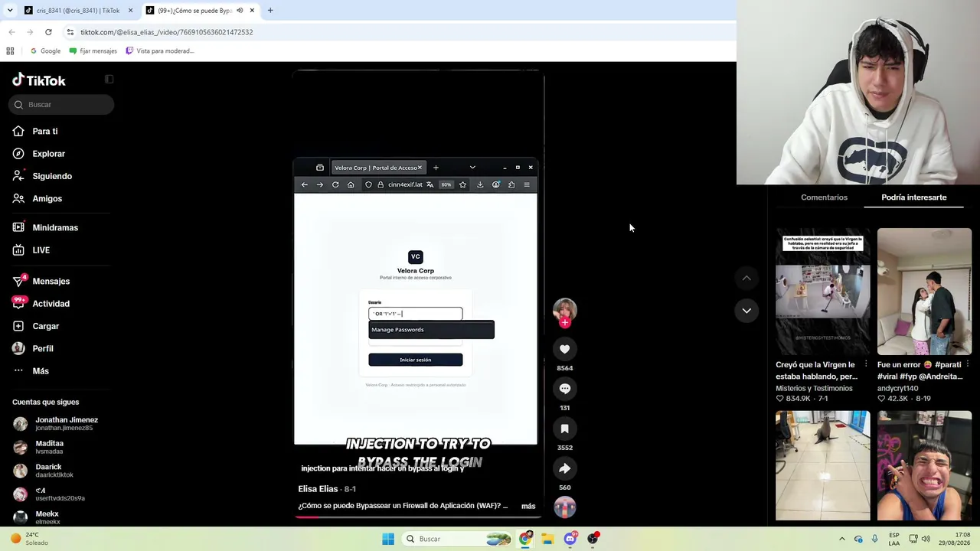980x551 pixels.
Task: Follow creator with the red plus badge
Action: coord(565,323)
